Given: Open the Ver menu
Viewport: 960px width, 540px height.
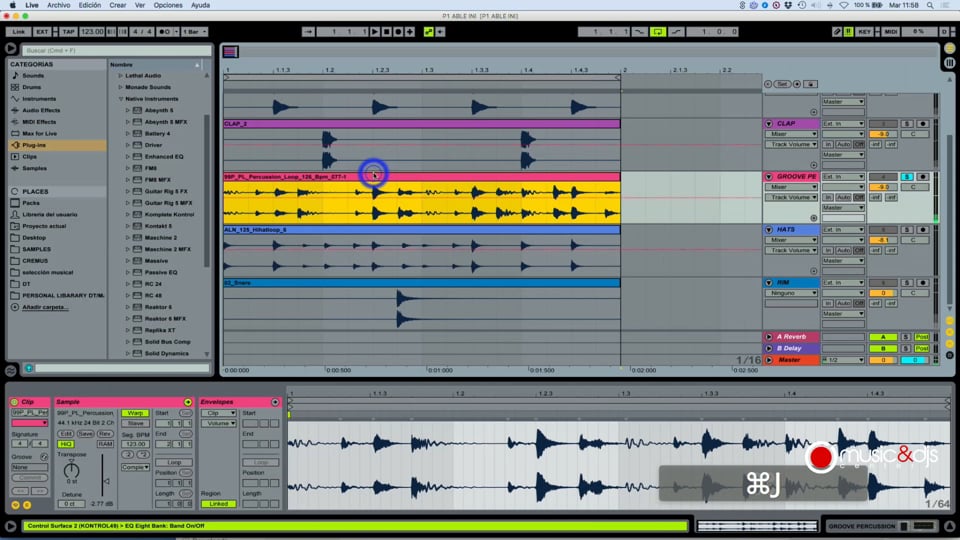Looking at the screenshot, I should point(140,5).
